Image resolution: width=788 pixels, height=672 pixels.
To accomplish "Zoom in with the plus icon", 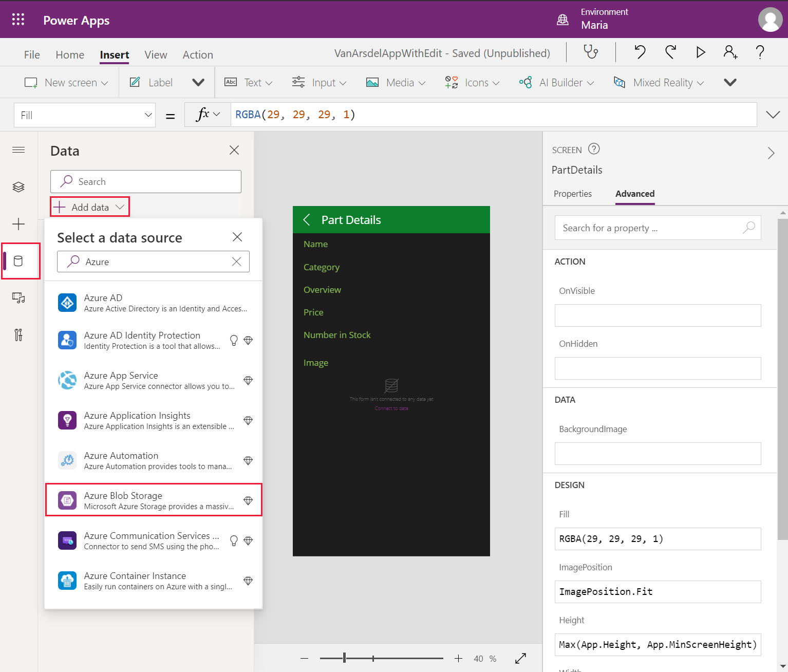I will 458,658.
